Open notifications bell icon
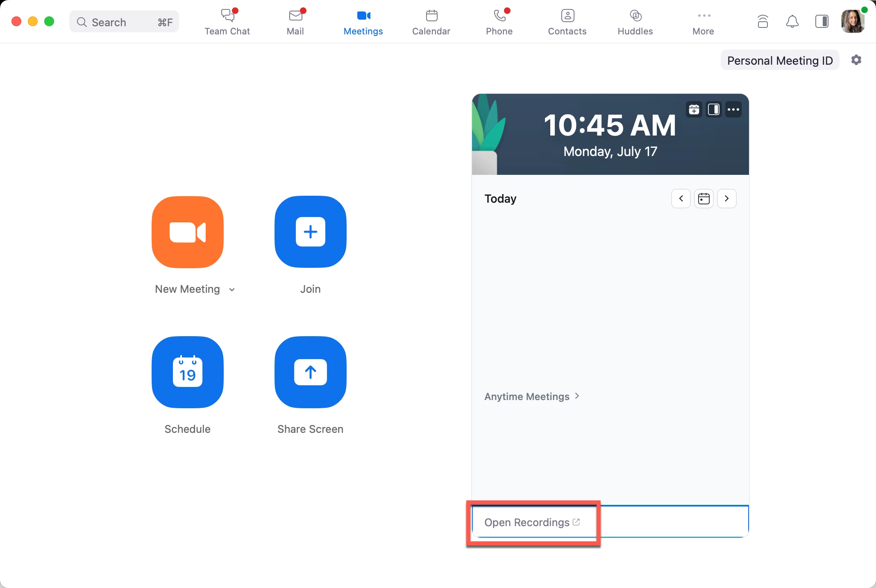The width and height of the screenshot is (876, 588). point(792,21)
